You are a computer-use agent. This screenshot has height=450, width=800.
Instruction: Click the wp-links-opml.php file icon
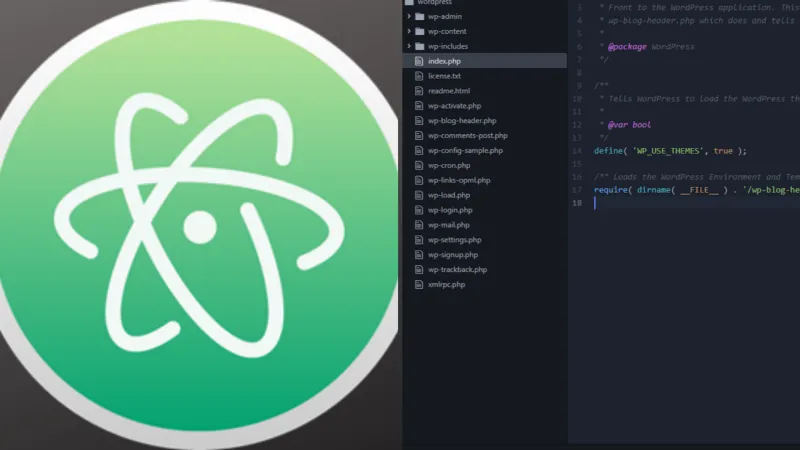pyautogui.click(x=419, y=180)
